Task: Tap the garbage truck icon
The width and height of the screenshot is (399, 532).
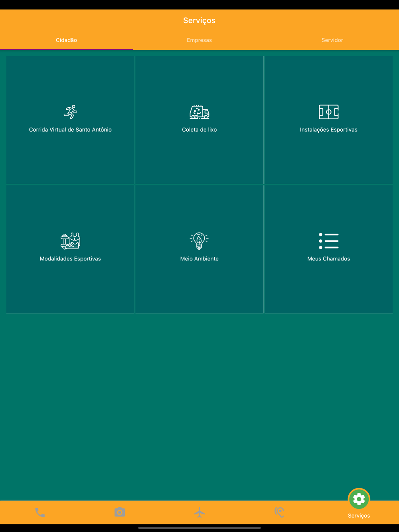Action: (x=199, y=112)
